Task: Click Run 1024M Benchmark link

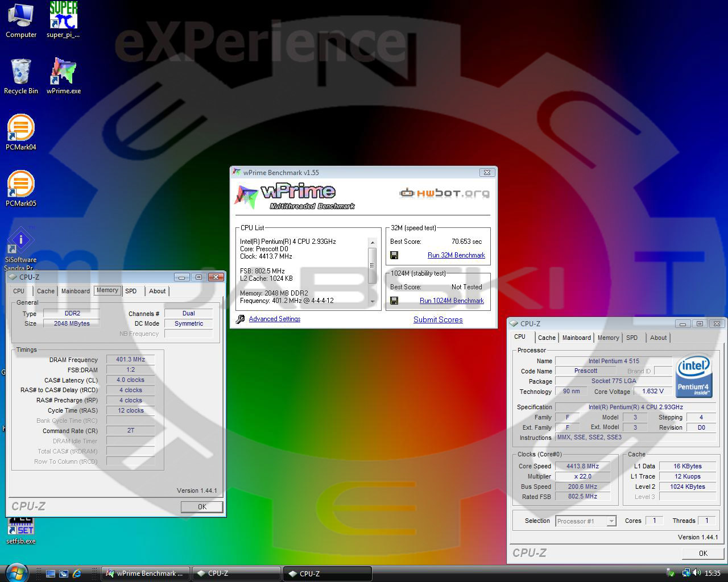Action: [x=452, y=301]
